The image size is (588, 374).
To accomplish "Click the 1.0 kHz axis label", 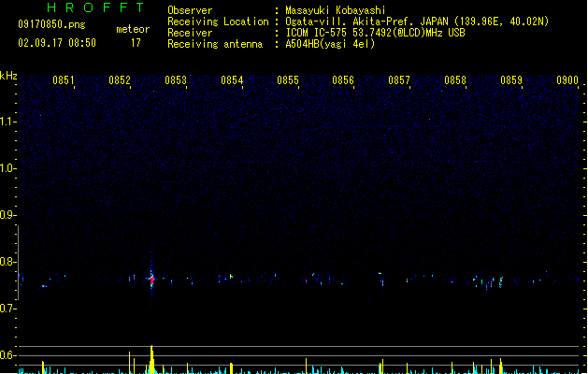I will pyautogui.click(x=7, y=168).
